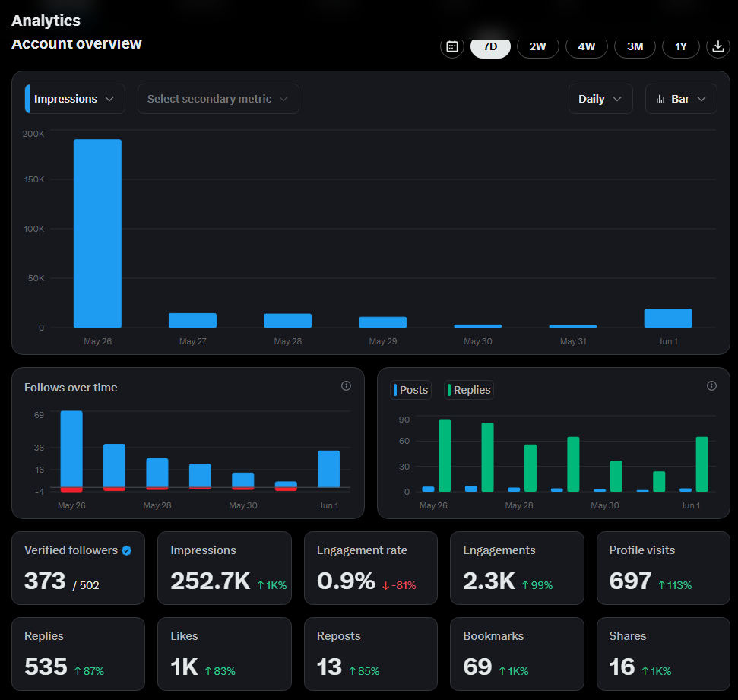Viewport: 738px width, 700px height.
Task: Click the May 31 label under impressions chart
Action: [x=573, y=341]
